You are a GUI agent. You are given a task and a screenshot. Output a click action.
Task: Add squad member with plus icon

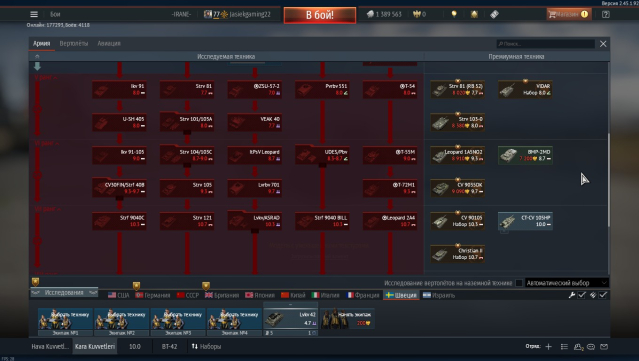click(549, 347)
